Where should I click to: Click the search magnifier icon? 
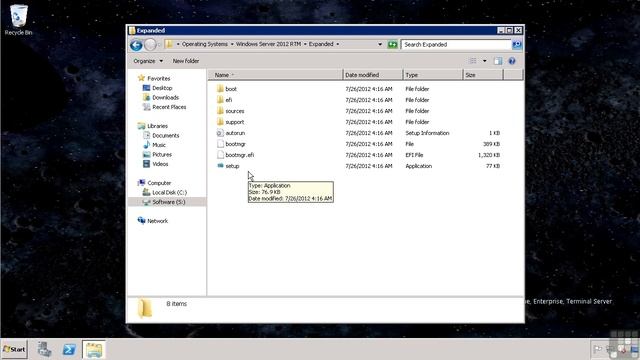[517, 44]
